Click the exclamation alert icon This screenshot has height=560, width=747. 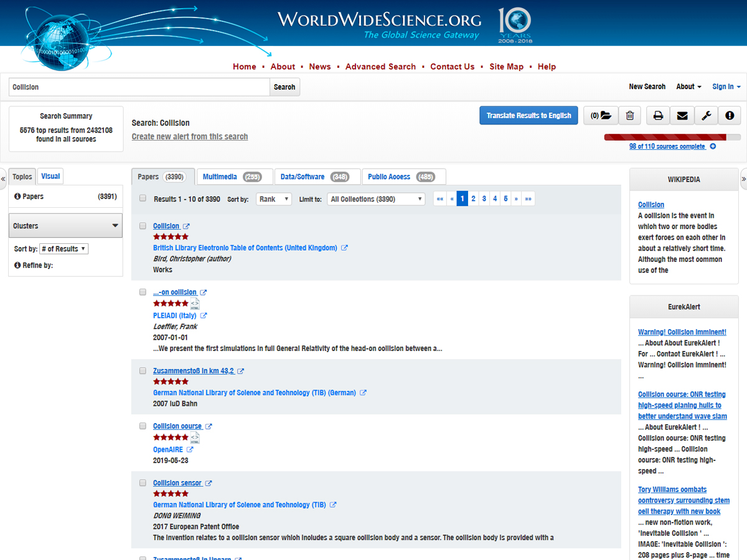730,116
